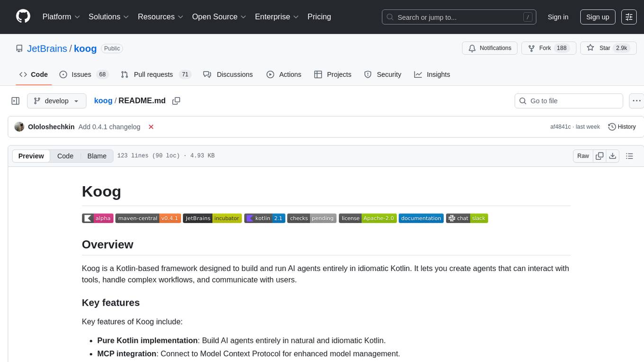Viewport: 644px width, 362px height.
Task: Open more file actions menu
Action: pyautogui.click(x=637, y=101)
